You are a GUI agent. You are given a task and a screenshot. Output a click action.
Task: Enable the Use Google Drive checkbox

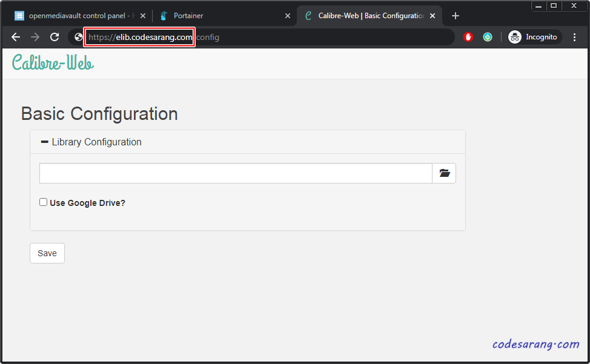tap(43, 202)
